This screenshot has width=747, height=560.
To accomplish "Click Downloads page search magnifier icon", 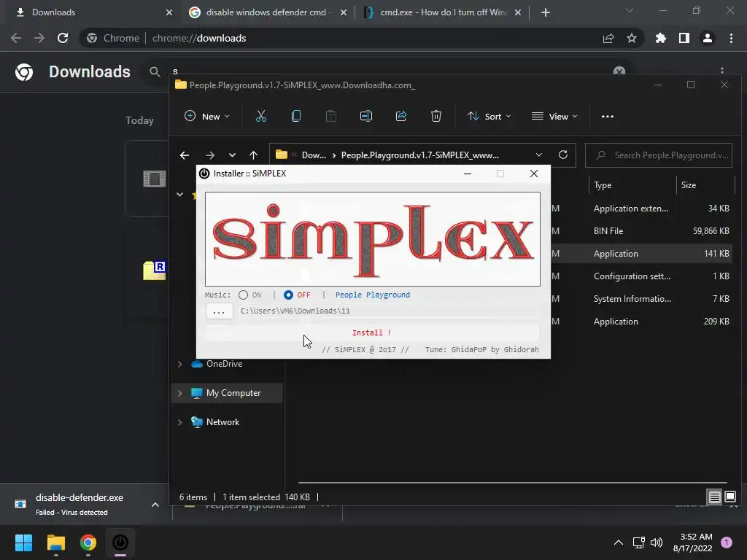I will 155,72.
